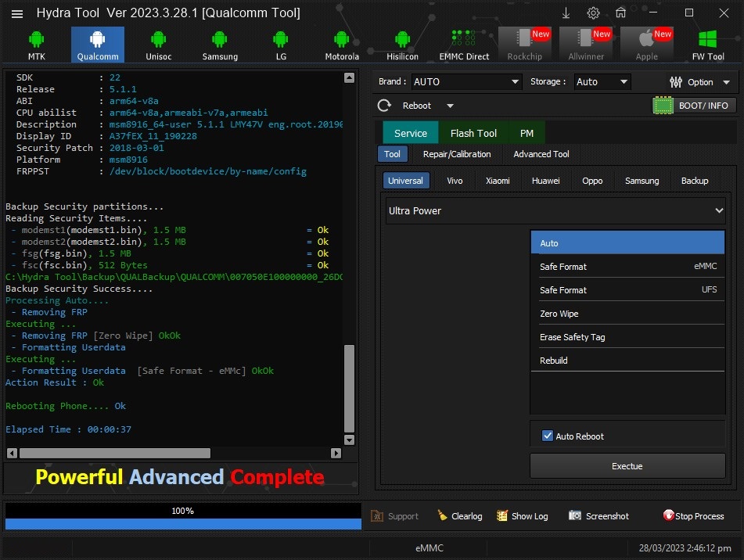This screenshot has width=744, height=560.
Task: Choose Auto in the Ultra Power list
Action: (627, 242)
